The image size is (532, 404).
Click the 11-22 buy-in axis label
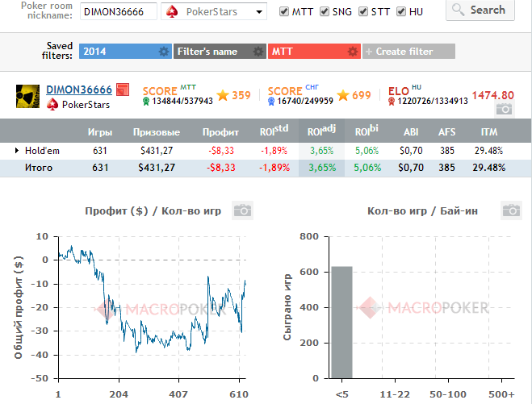click(x=395, y=394)
